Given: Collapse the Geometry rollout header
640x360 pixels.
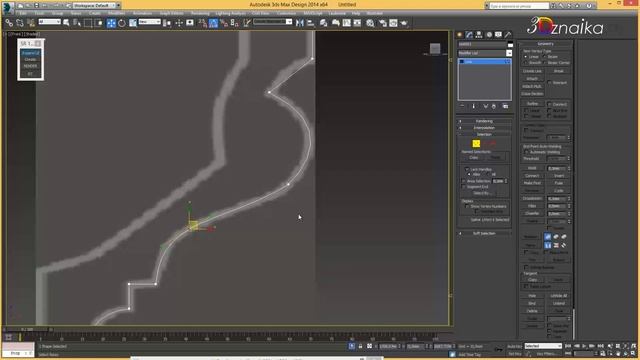Looking at the screenshot, I should click(x=546, y=44).
